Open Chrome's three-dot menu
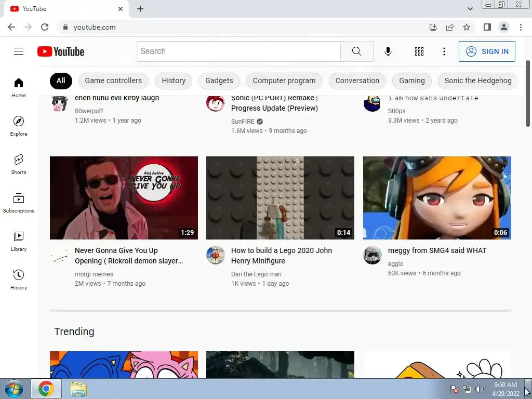 pos(521,27)
